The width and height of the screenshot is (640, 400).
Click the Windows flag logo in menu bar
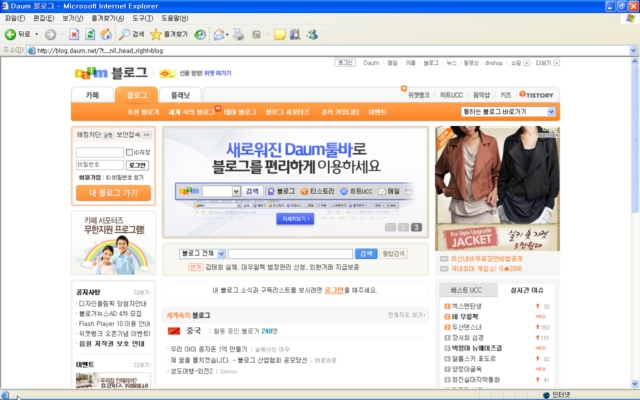pyautogui.click(x=631, y=18)
